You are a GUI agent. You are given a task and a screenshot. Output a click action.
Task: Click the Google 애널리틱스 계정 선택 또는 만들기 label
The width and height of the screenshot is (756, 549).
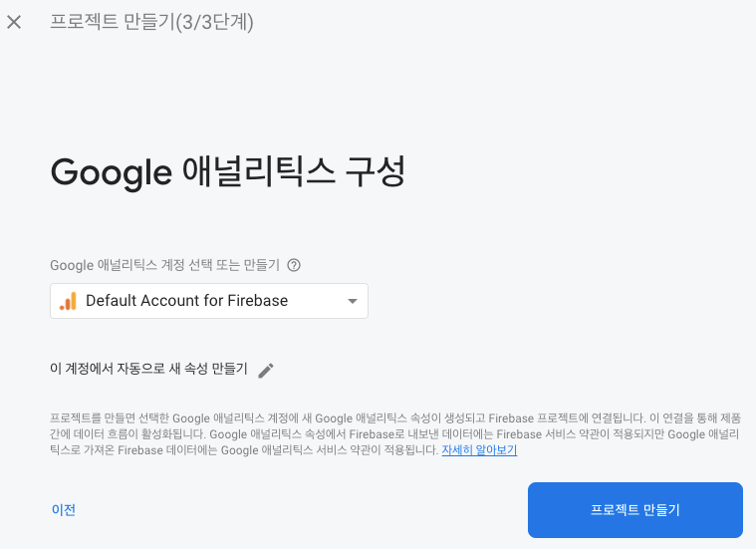165,265
